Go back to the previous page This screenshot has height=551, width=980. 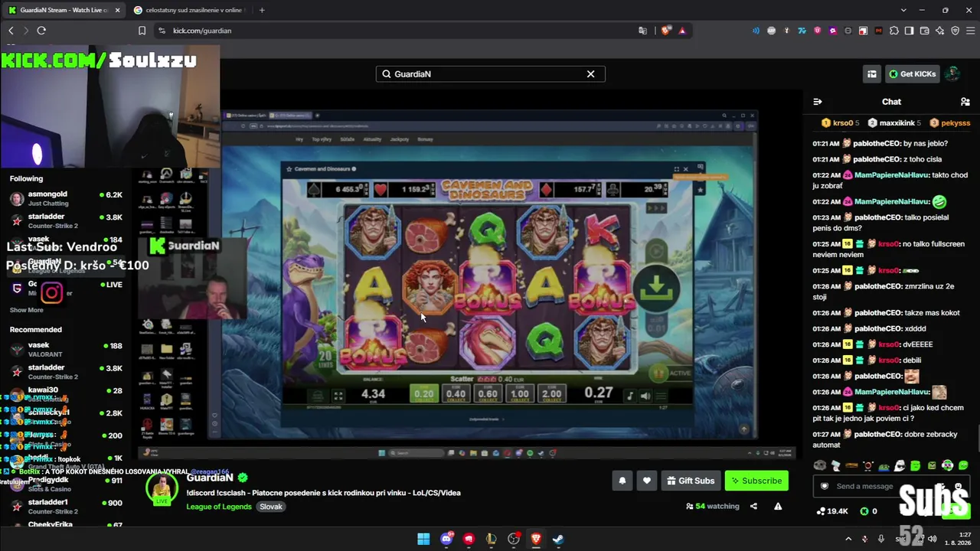tap(11, 31)
